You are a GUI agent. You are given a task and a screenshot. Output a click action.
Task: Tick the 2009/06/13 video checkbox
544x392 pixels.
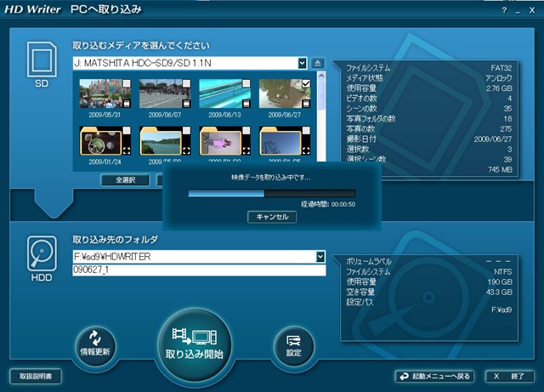[x=246, y=83]
